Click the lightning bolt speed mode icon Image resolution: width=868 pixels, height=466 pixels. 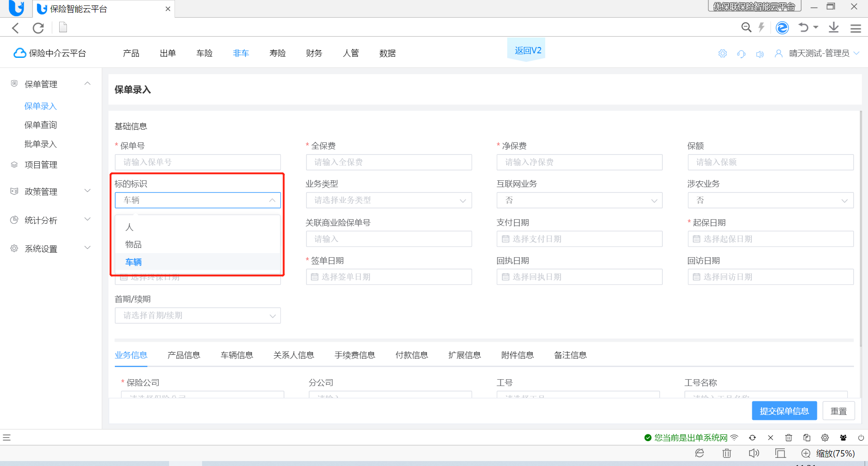pyautogui.click(x=761, y=28)
